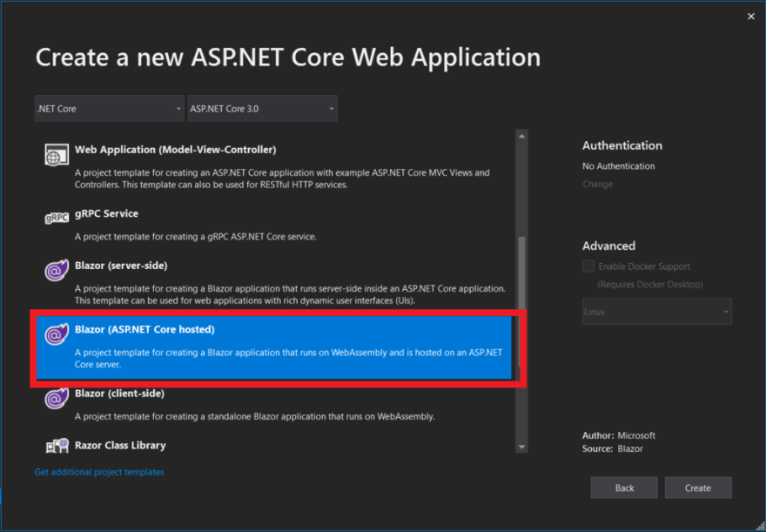The width and height of the screenshot is (766, 532).
Task: Click the Create button
Action: coord(698,488)
